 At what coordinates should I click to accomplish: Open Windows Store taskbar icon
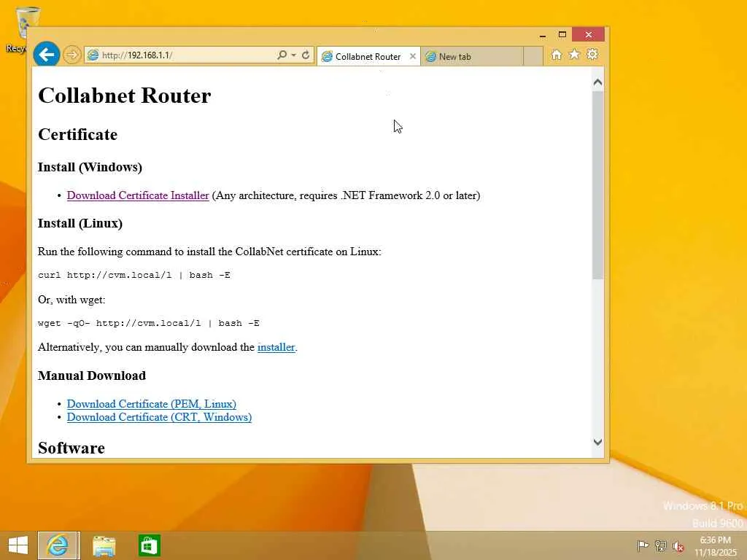point(149,545)
